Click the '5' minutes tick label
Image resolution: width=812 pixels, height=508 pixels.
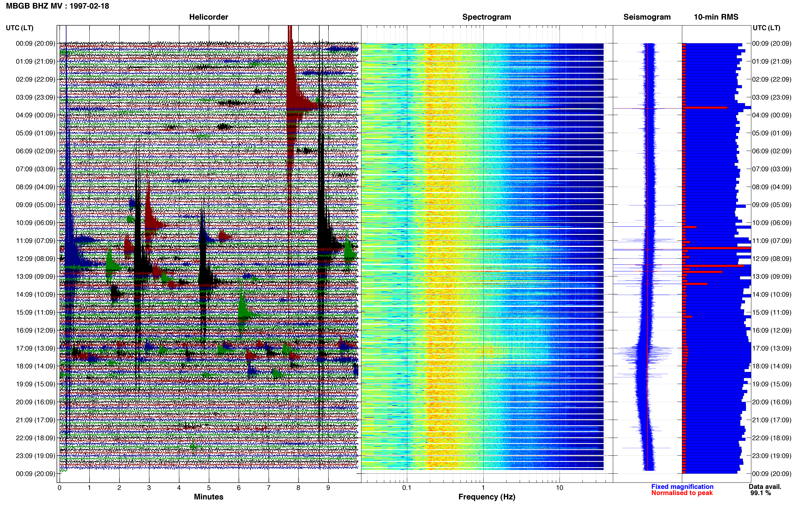209,487
